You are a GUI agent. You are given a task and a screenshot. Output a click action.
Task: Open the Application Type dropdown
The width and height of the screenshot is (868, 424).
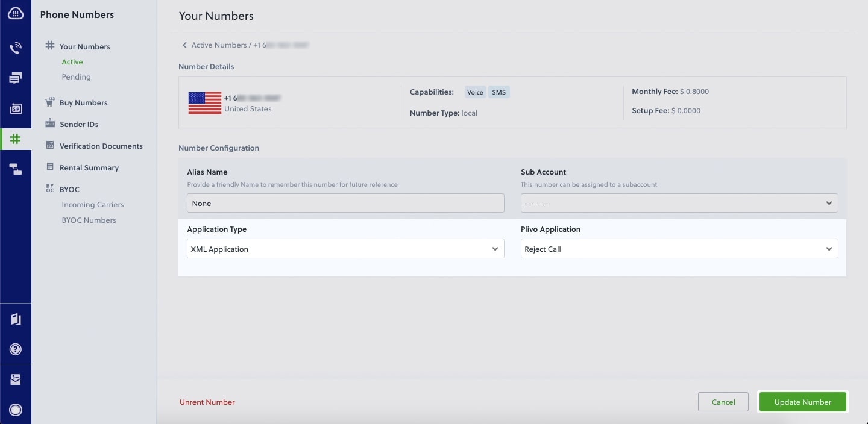pos(345,248)
